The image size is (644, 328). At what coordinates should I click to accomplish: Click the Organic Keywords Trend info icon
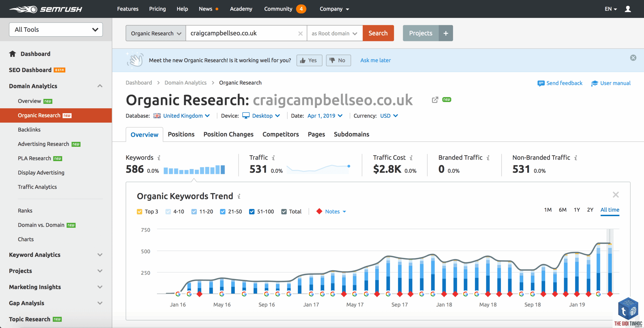coord(239,196)
